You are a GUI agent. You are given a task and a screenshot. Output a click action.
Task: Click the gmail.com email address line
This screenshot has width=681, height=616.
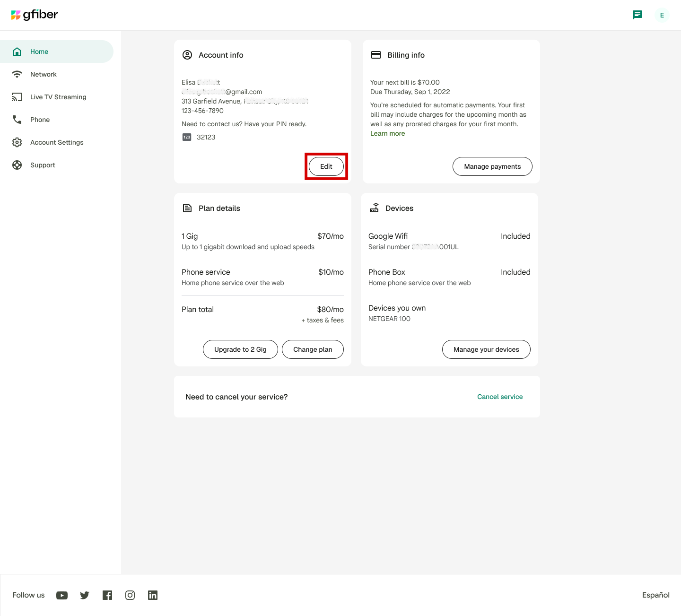point(222,92)
